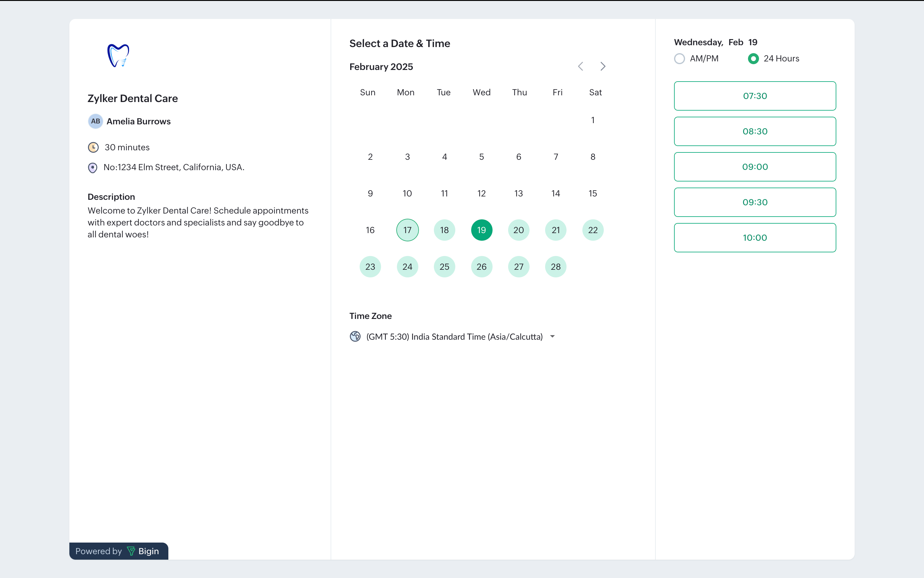The width and height of the screenshot is (924, 578).
Task: Select February 17 on the calendar
Action: [407, 230]
